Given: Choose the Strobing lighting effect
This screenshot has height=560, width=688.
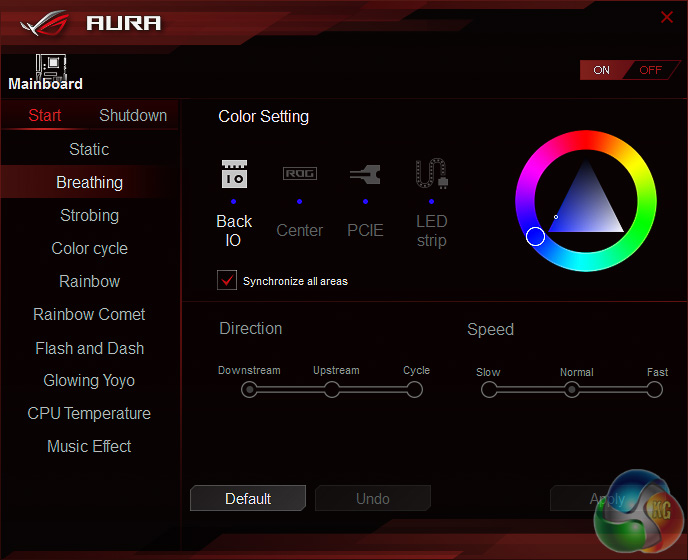Looking at the screenshot, I should click(90, 215).
